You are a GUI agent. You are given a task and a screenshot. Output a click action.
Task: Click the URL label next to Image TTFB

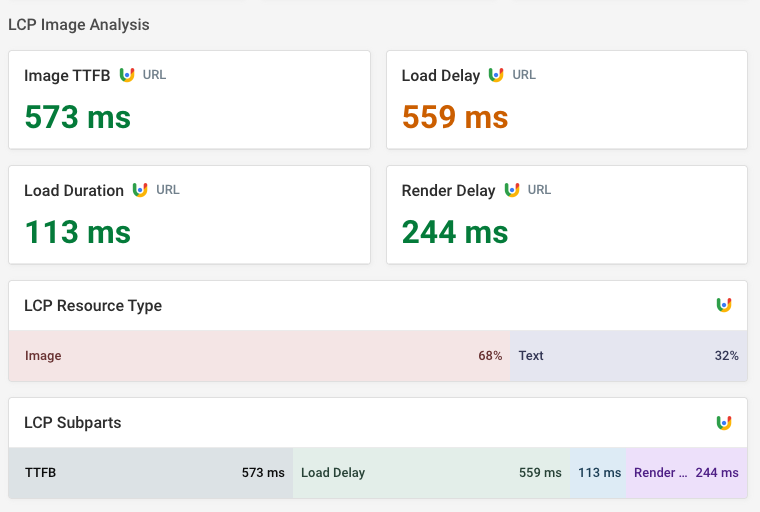[154, 75]
